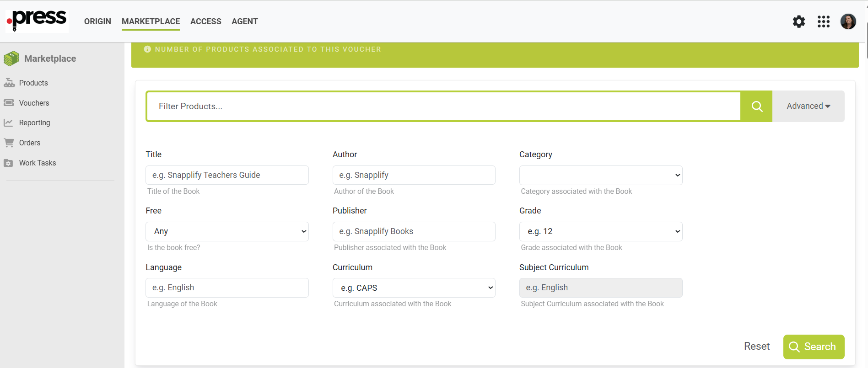The image size is (868, 368).
Task: Focus the Author input field
Action: (x=414, y=175)
